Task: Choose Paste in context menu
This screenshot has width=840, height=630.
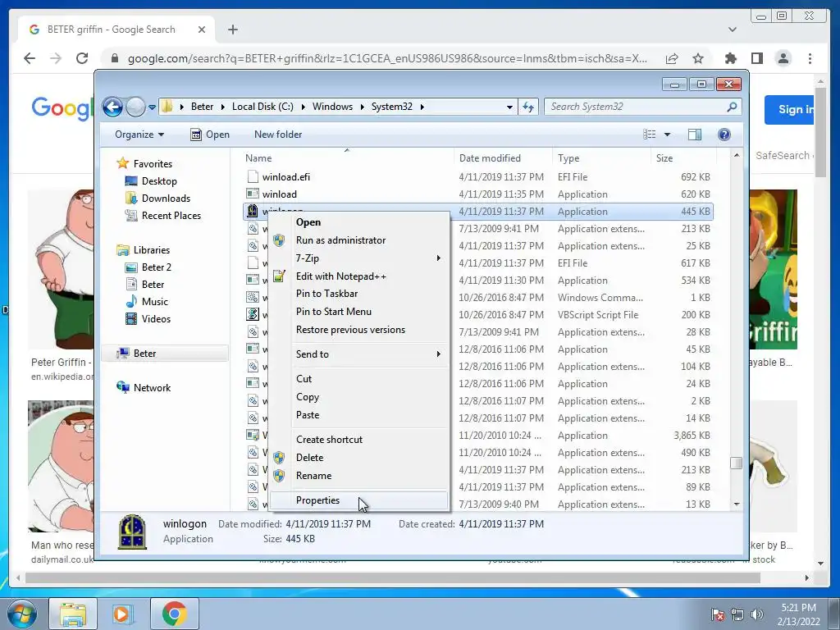Action: pos(308,415)
